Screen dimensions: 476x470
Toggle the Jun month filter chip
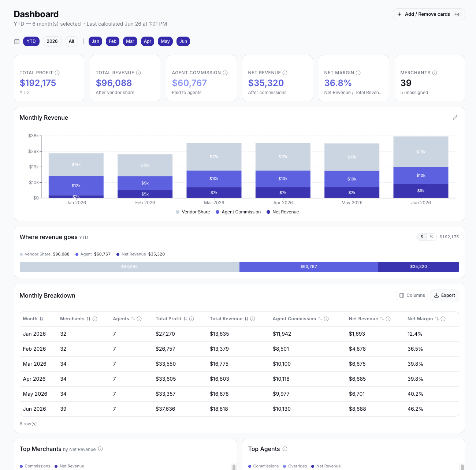[183, 41]
